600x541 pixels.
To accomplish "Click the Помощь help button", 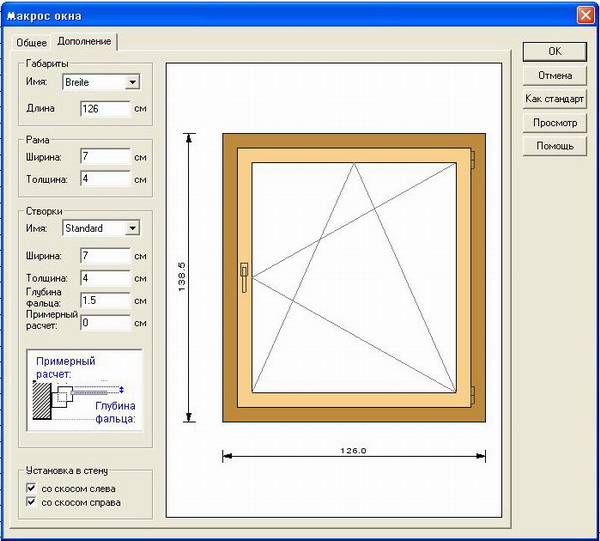I will [554, 146].
